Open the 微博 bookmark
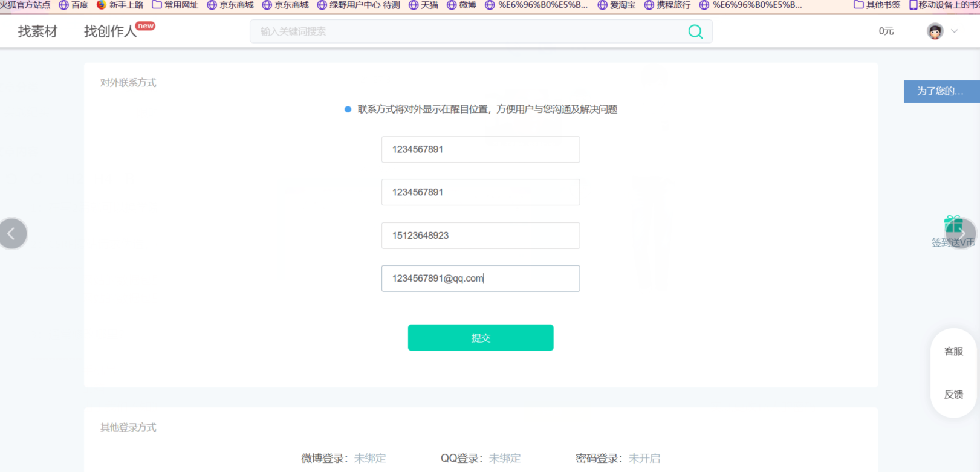 pos(461,5)
